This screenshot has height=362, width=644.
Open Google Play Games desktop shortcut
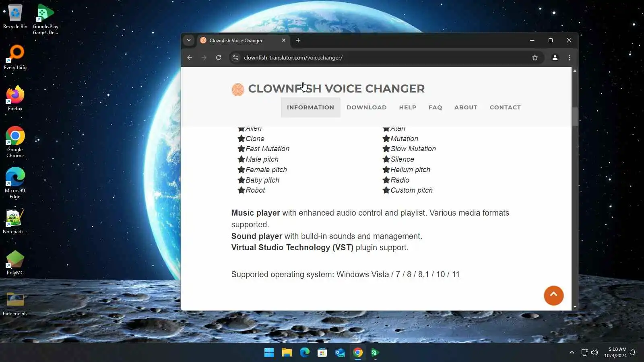[45, 19]
